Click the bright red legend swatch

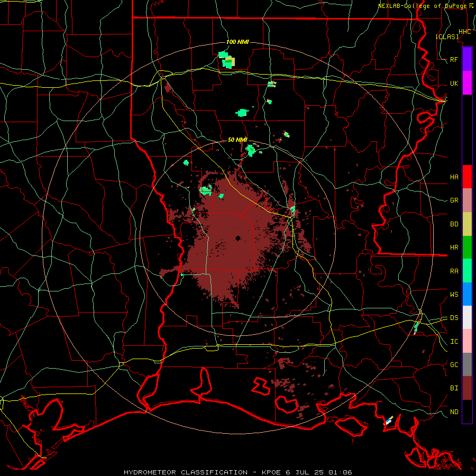click(x=467, y=177)
